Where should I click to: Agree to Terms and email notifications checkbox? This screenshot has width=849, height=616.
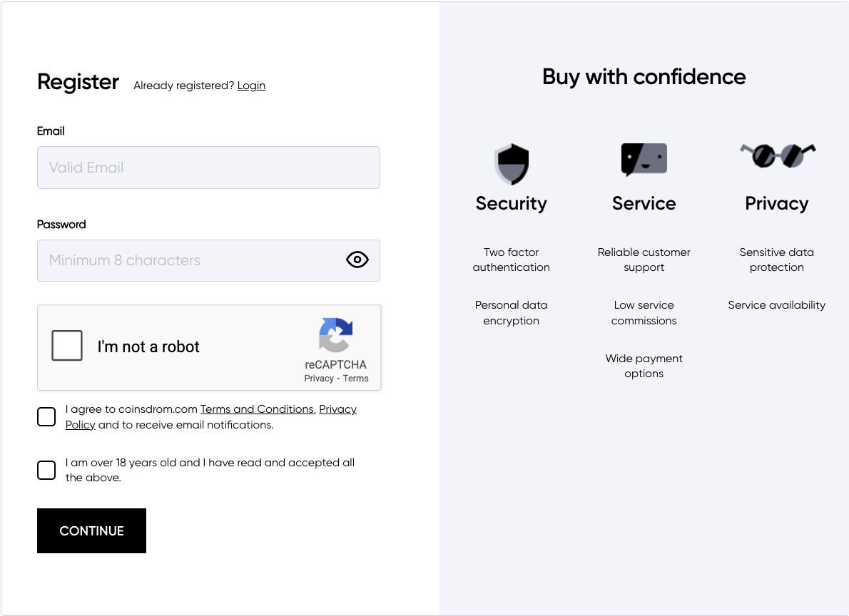[x=46, y=417]
